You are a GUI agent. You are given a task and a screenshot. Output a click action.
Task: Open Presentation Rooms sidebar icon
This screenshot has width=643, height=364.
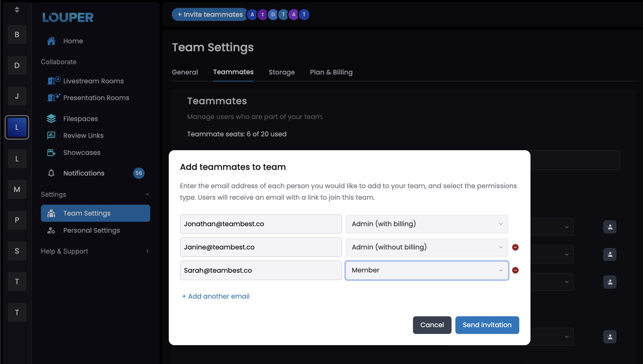[54, 97]
